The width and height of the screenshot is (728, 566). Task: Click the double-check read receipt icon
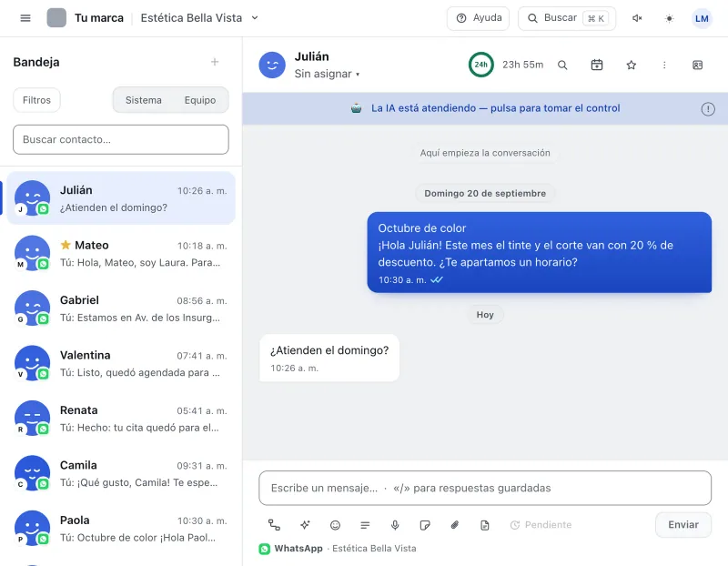[x=437, y=280]
